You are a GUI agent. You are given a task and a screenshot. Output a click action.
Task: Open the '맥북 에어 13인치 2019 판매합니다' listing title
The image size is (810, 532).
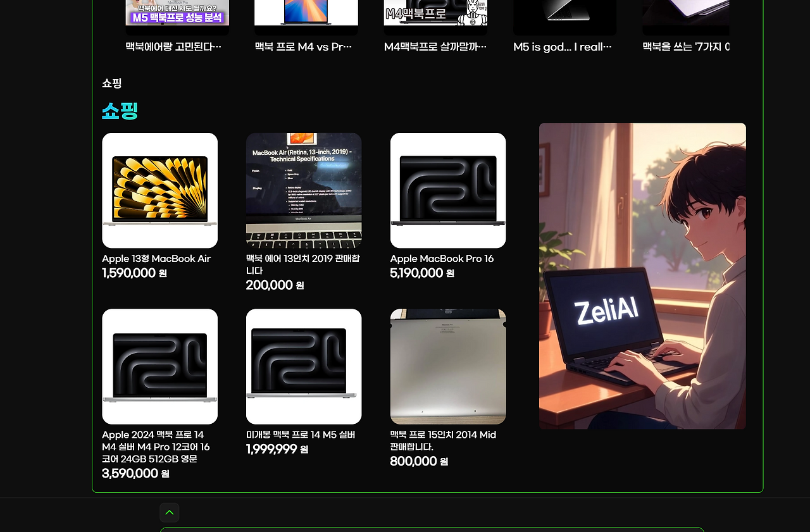303,264
